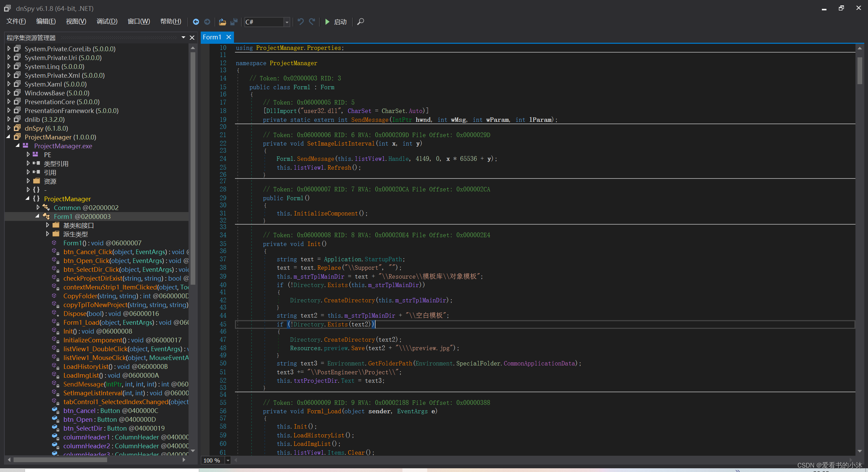
Task: Open the zoom level dropdown
Action: coord(228,460)
